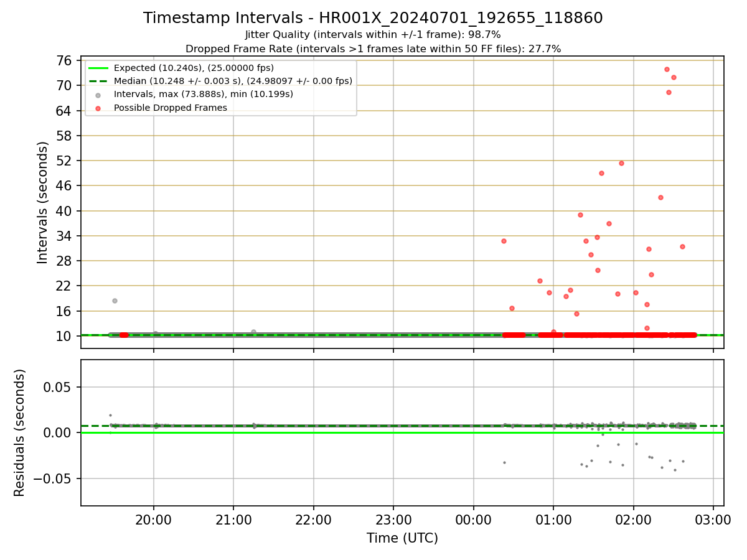Click the y-axis tick label '52'
Image resolution: width=747 pixels, height=560 pixels.
(64, 161)
